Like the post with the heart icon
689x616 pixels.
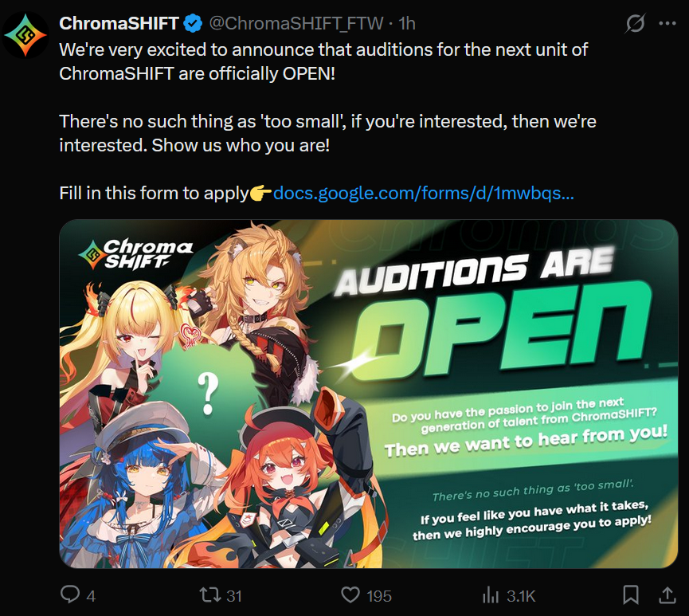pyautogui.click(x=350, y=595)
